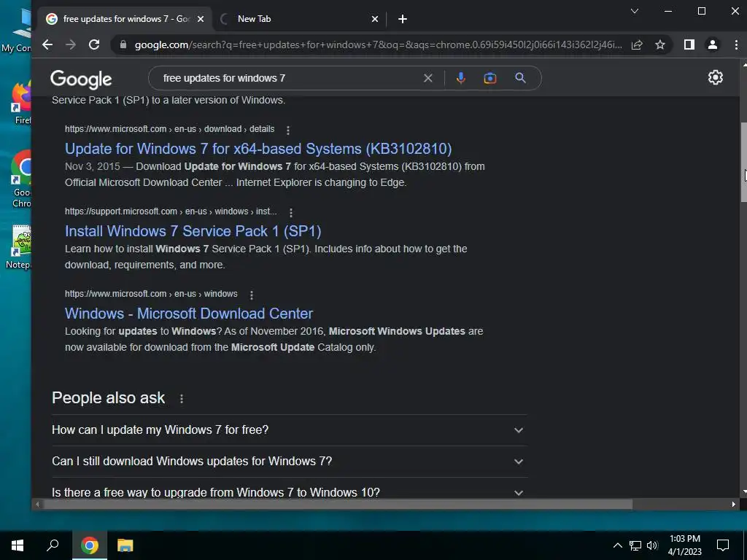Open the Chrome three-dot menu
This screenshot has height=560, width=747.
click(x=736, y=44)
